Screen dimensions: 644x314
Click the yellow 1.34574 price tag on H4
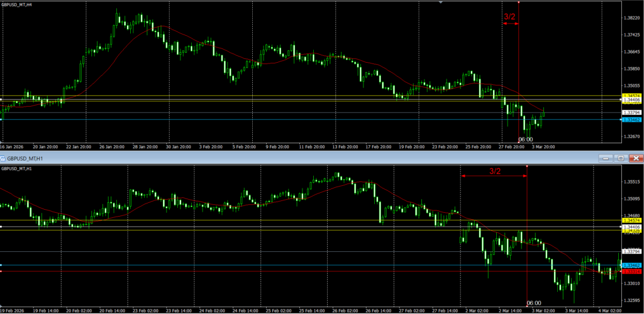click(631, 95)
